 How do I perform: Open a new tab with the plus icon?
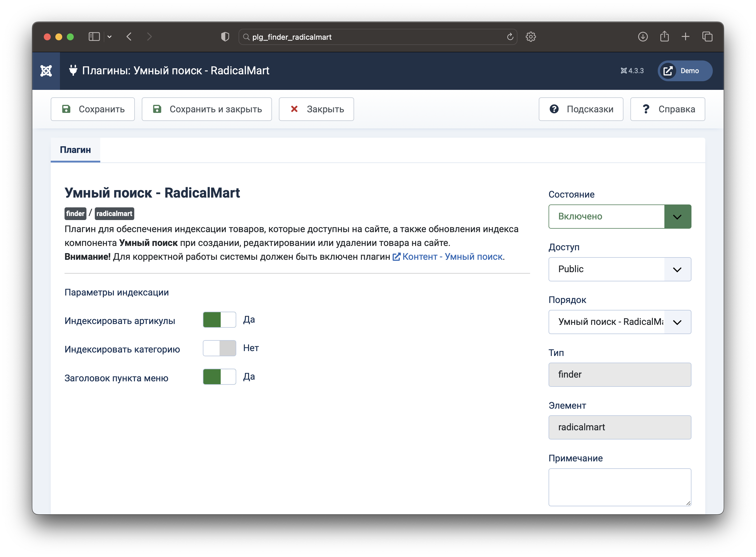pyautogui.click(x=685, y=37)
